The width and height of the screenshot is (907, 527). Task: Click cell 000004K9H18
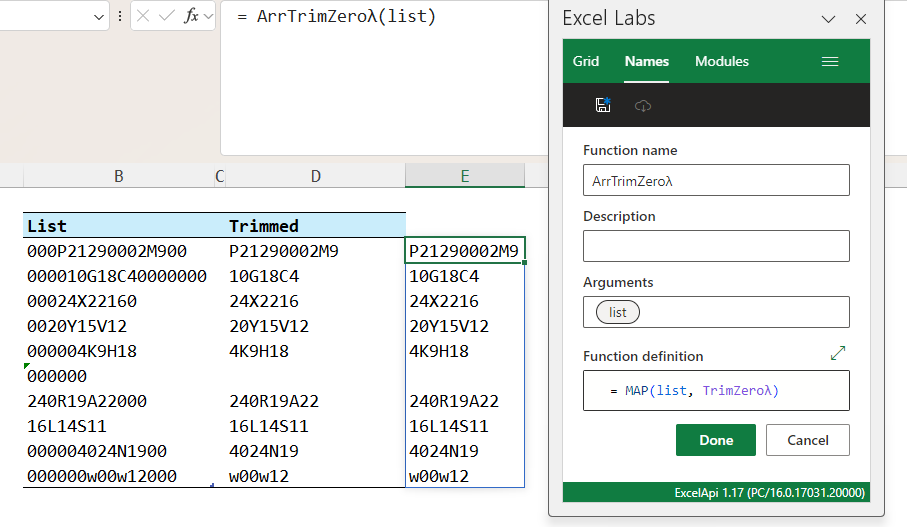click(82, 351)
